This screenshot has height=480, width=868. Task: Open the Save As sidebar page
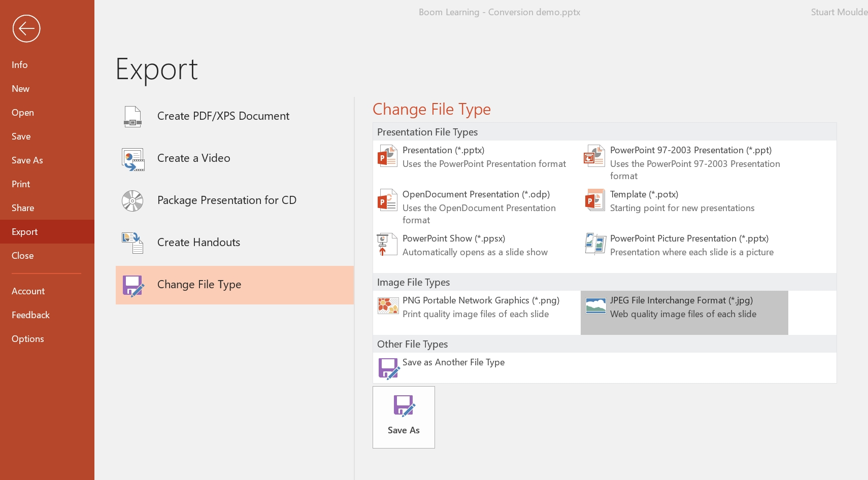point(47,160)
